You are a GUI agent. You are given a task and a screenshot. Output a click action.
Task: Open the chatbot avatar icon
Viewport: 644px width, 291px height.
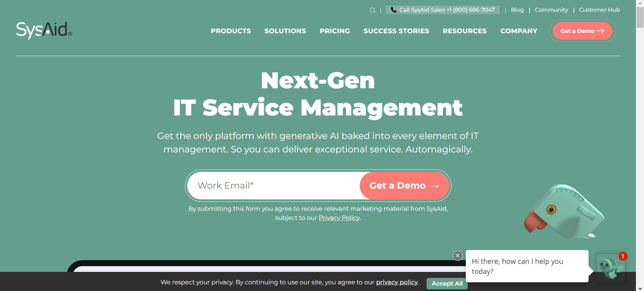(610, 268)
